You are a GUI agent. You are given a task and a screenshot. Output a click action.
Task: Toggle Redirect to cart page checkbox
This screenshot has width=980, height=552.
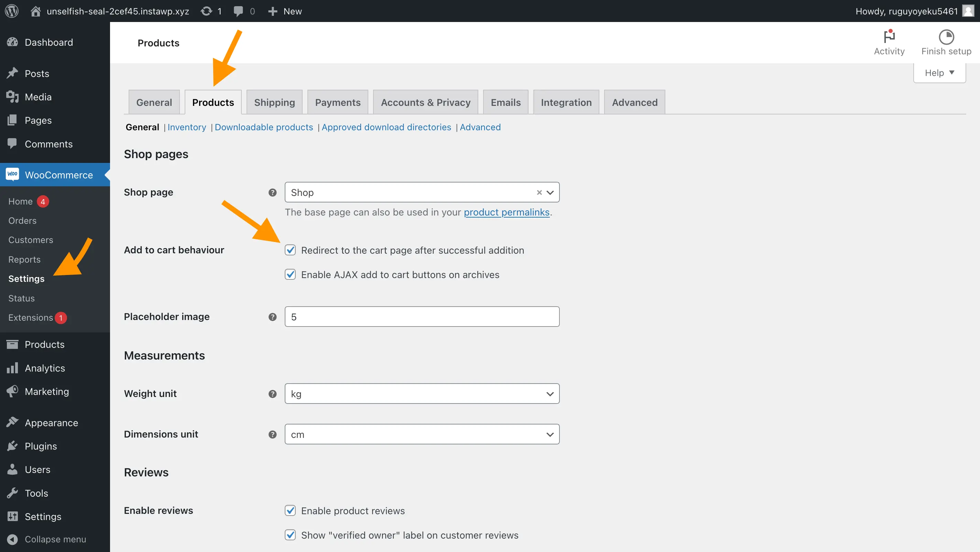[290, 250]
